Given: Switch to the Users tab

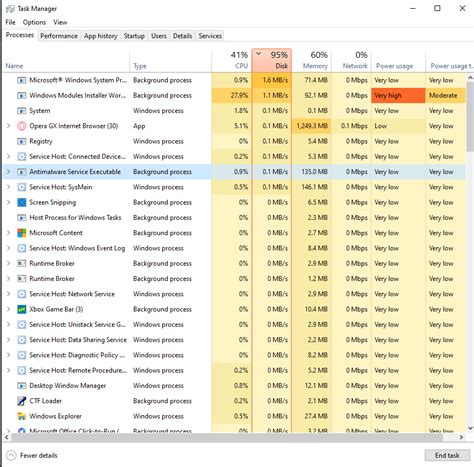Looking at the screenshot, I should (x=159, y=36).
